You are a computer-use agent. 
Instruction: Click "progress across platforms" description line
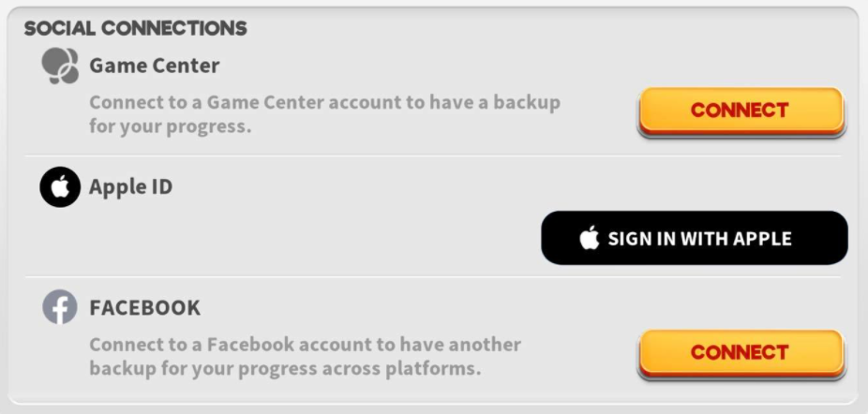(x=285, y=369)
